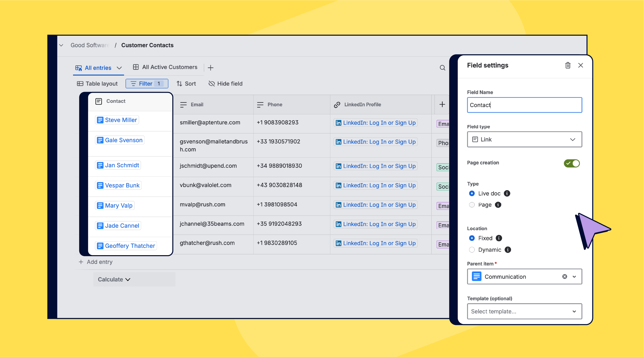Open the search in Customer Contacts table
Image resolution: width=644 pixels, height=357 pixels.
[x=442, y=68]
